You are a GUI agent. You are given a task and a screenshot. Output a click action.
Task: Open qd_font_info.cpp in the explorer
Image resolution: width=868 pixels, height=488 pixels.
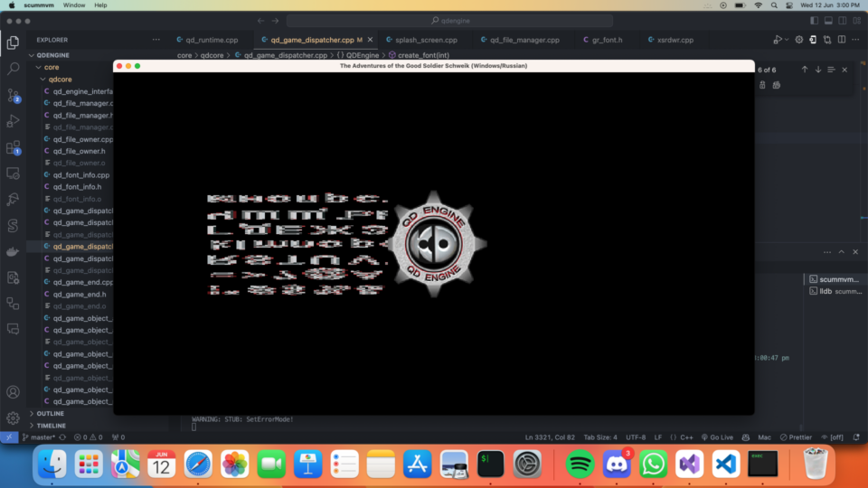coord(80,174)
